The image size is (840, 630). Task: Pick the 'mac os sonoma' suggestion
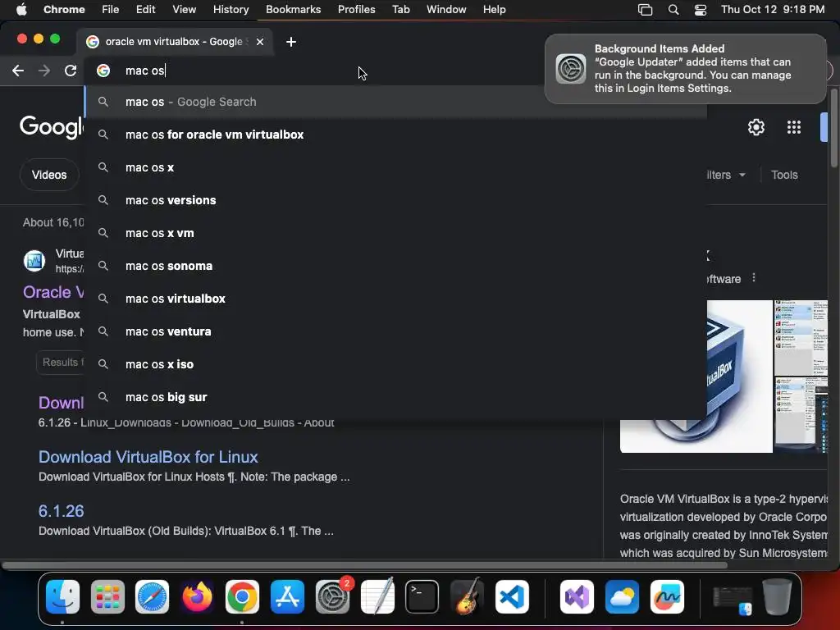coord(395,266)
